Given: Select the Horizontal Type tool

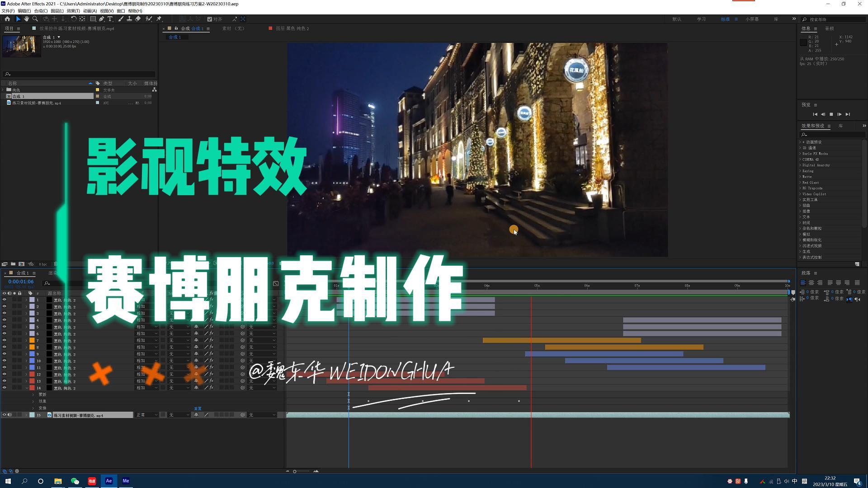Looking at the screenshot, I should 110,19.
